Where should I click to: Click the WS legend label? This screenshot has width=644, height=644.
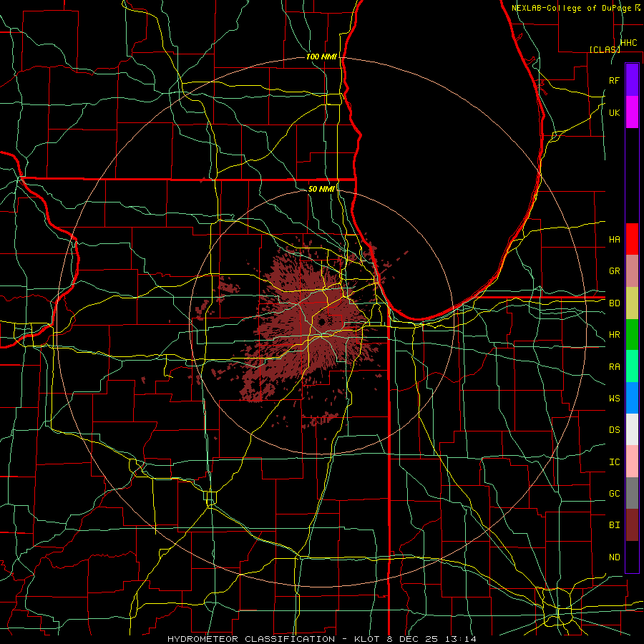point(615,398)
